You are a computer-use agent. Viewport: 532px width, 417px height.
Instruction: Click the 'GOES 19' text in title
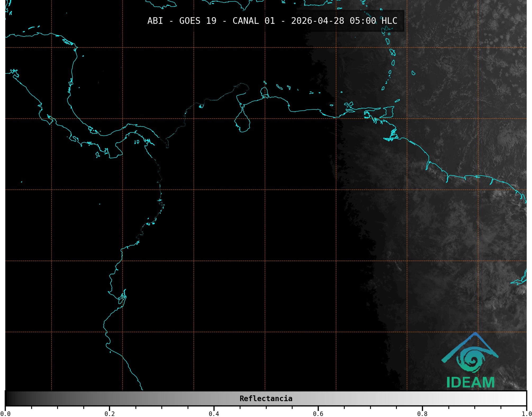[198, 21]
